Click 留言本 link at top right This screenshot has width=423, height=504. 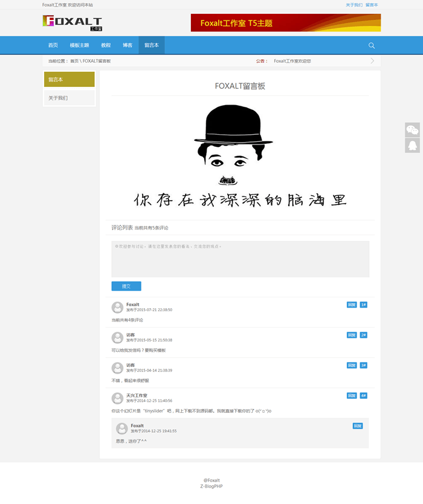[372, 5]
